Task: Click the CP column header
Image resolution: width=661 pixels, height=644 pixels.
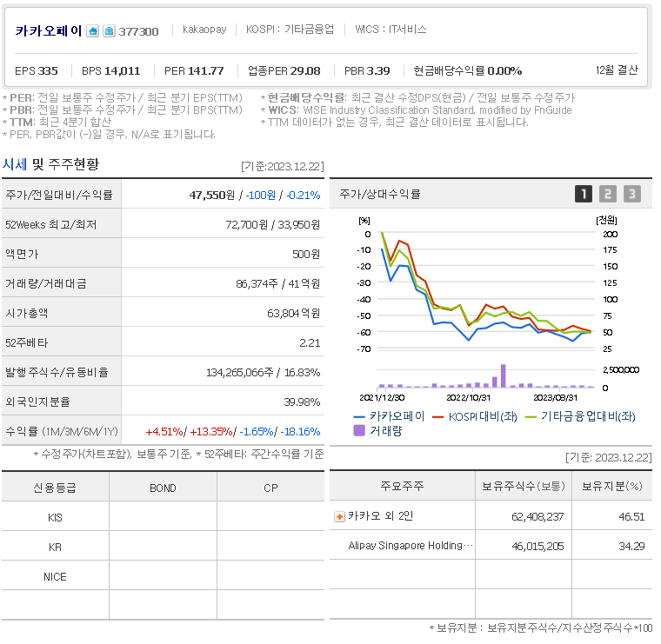Action: click(x=270, y=488)
